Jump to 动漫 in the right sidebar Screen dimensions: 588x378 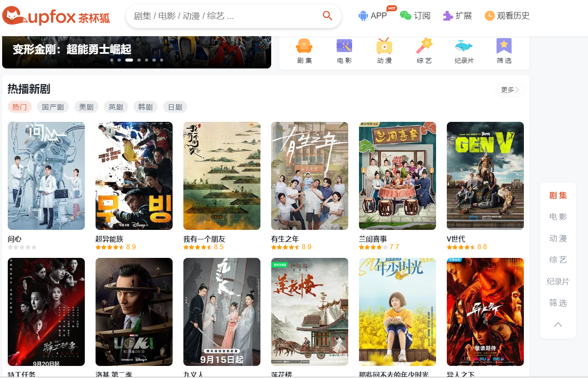point(558,239)
